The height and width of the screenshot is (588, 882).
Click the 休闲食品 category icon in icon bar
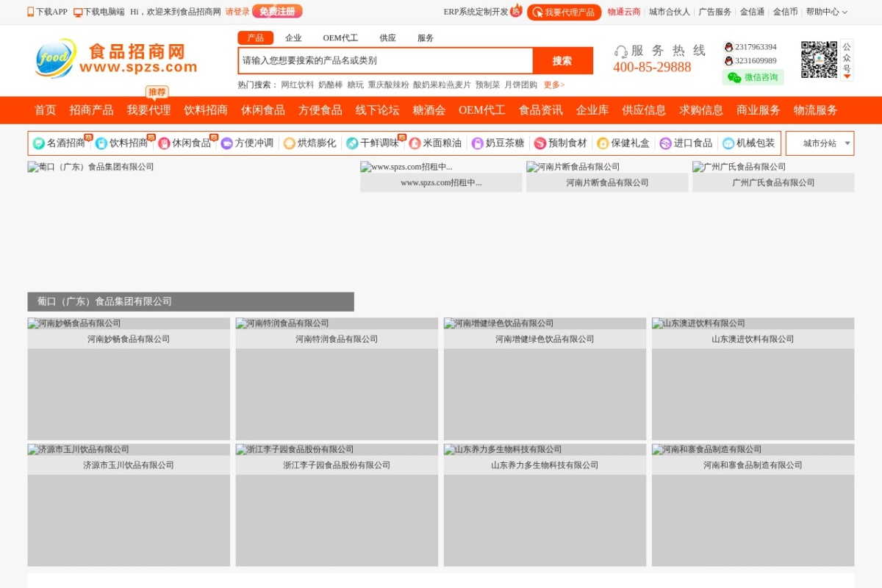click(x=164, y=143)
